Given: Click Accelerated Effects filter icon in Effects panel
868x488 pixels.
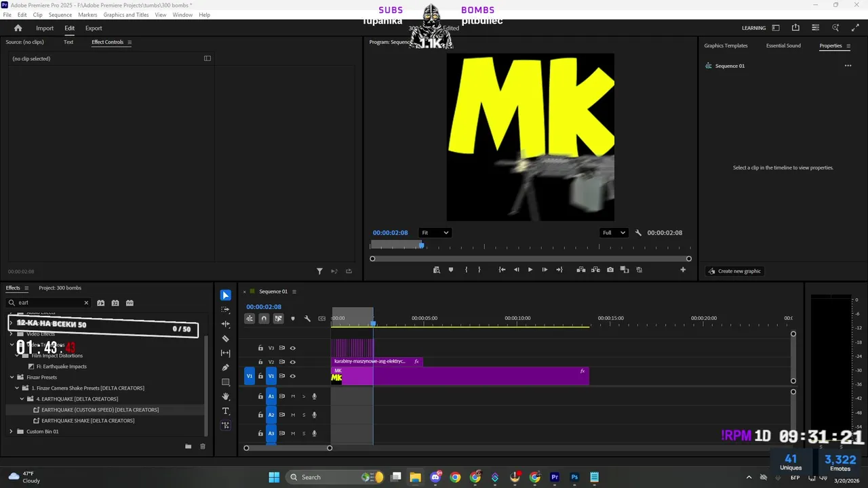Looking at the screenshot, I should coord(100,303).
